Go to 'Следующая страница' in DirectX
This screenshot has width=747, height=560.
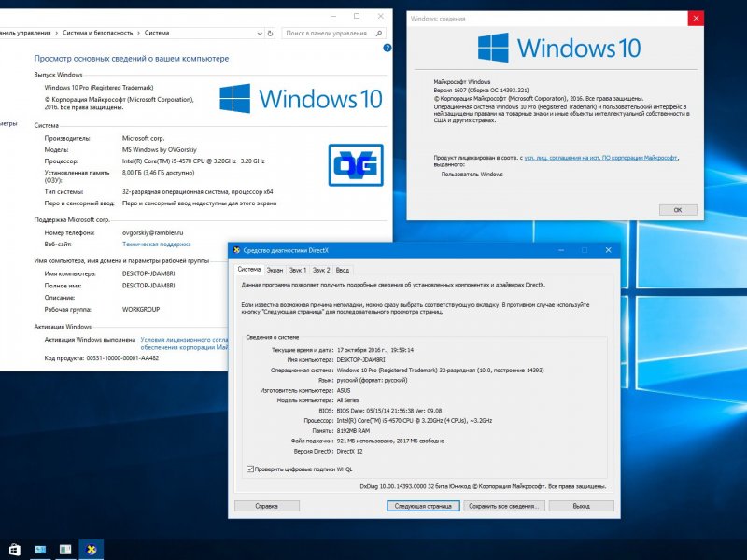point(423,506)
